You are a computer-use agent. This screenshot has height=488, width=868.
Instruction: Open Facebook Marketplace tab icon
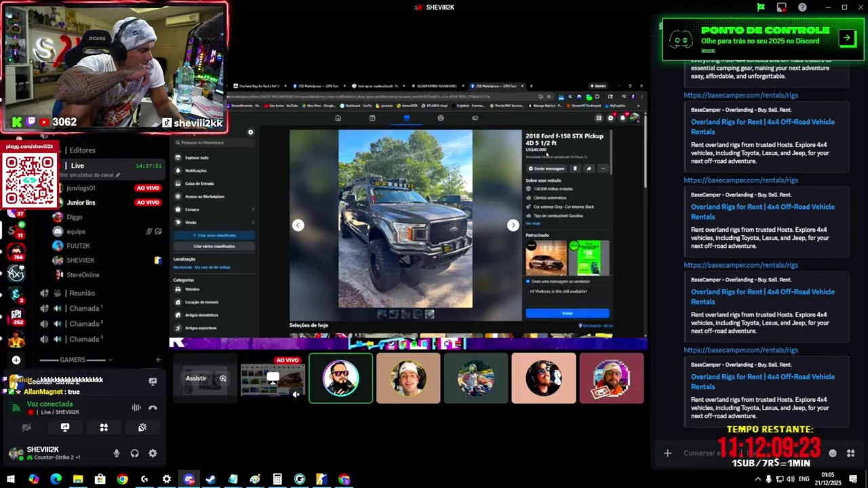click(x=406, y=118)
